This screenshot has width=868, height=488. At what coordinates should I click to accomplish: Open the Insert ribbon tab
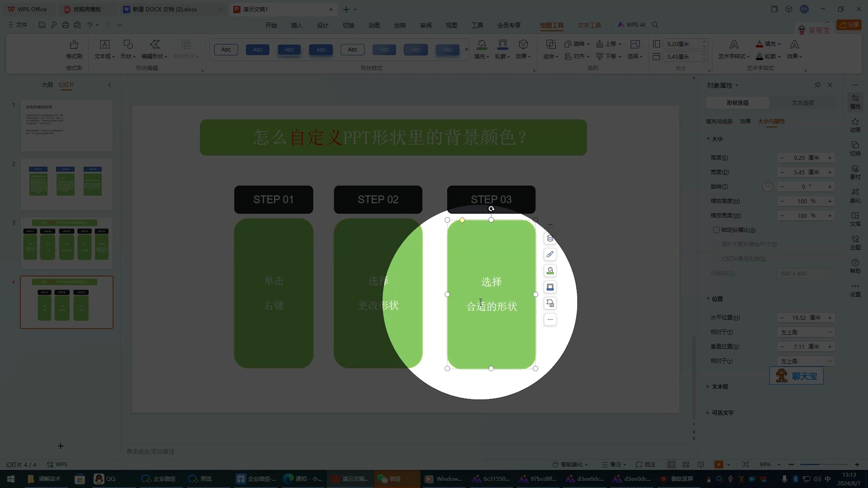point(297,25)
